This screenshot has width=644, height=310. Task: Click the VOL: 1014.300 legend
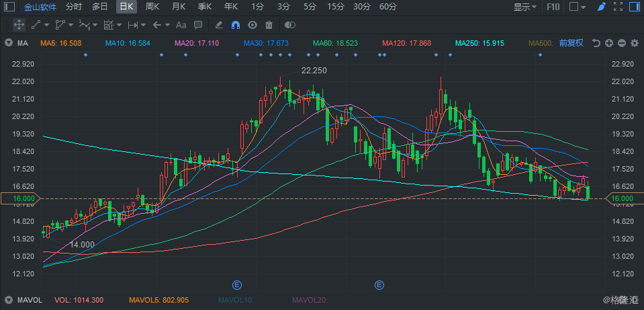[79, 300]
